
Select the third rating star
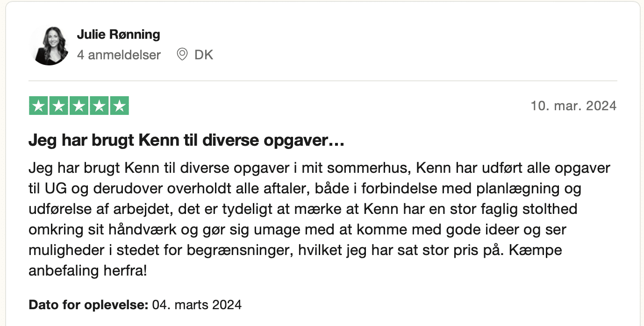(79, 106)
